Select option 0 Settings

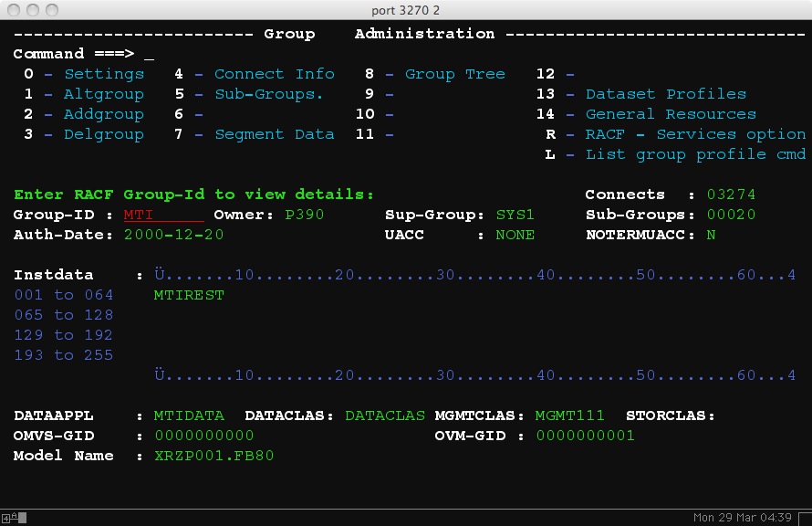point(103,74)
